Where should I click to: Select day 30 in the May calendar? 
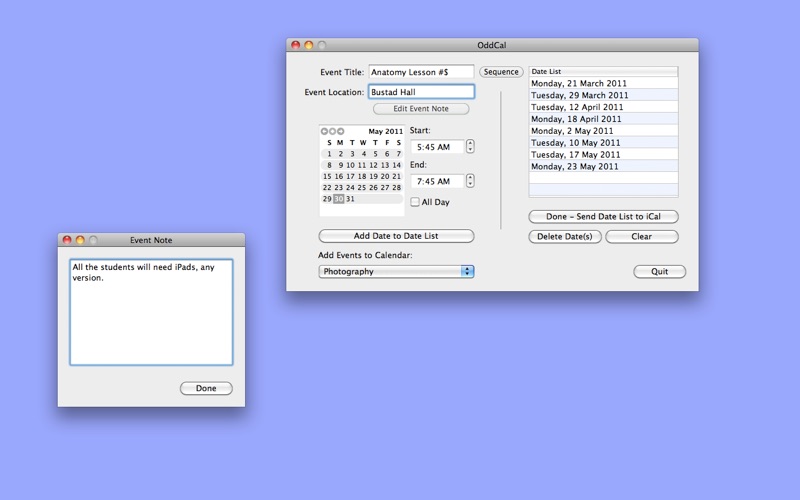tap(338, 199)
